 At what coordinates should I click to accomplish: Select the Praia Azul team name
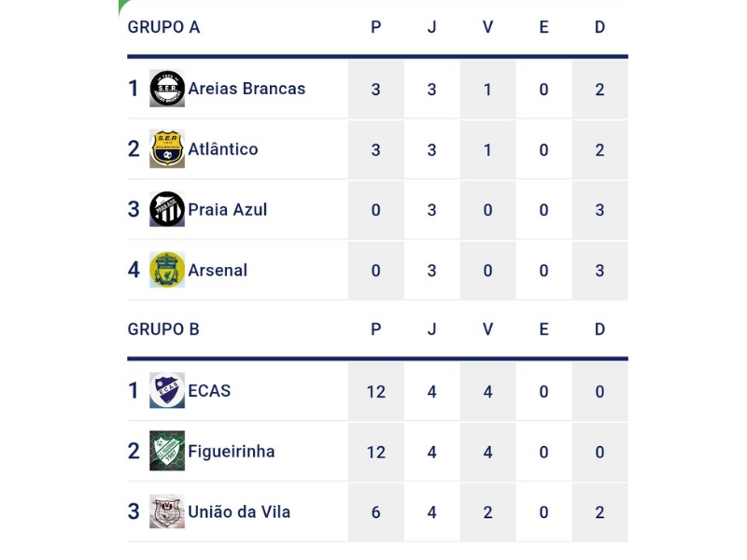(227, 209)
